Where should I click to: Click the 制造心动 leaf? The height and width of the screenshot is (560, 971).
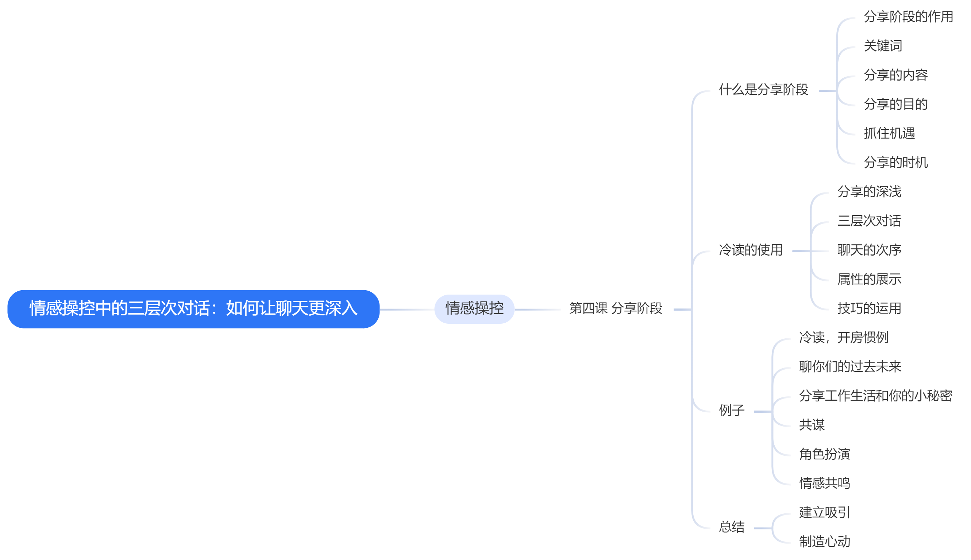click(824, 542)
